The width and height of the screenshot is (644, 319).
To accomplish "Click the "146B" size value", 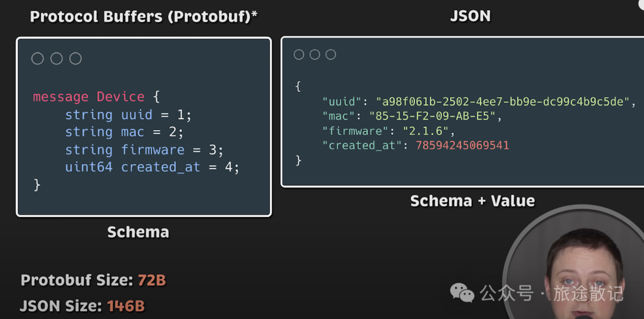I will (126, 306).
